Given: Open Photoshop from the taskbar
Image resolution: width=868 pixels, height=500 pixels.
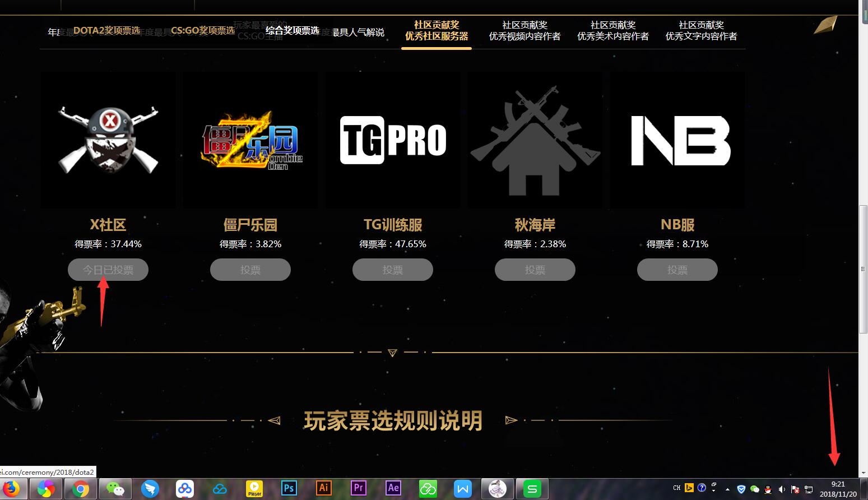Looking at the screenshot, I should tap(289, 488).
